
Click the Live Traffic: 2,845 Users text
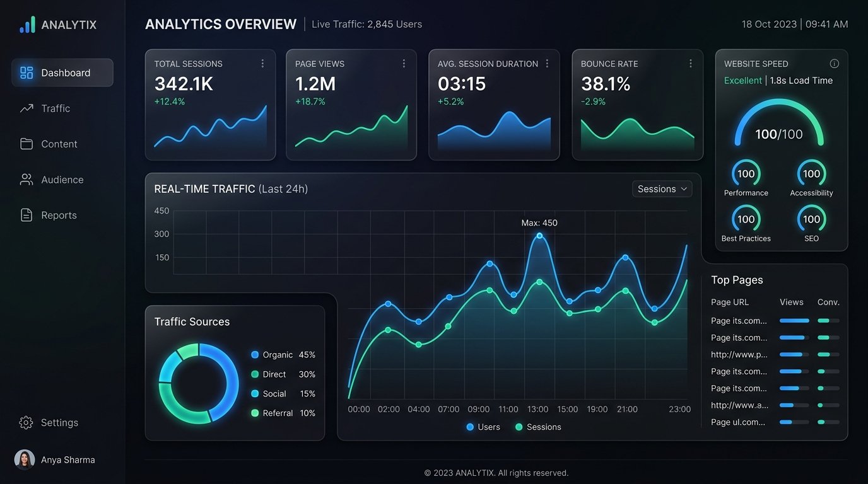click(367, 25)
